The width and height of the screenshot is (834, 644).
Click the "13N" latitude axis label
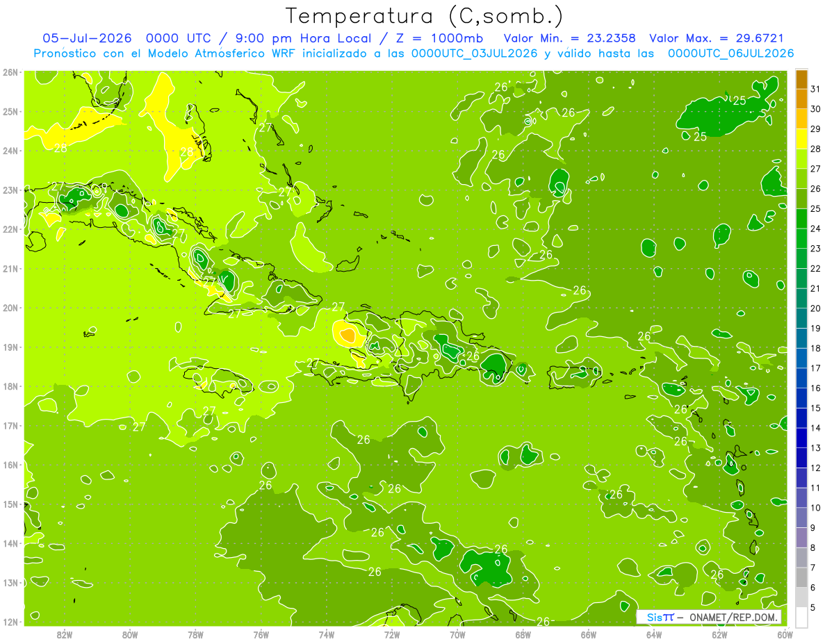(x=10, y=582)
